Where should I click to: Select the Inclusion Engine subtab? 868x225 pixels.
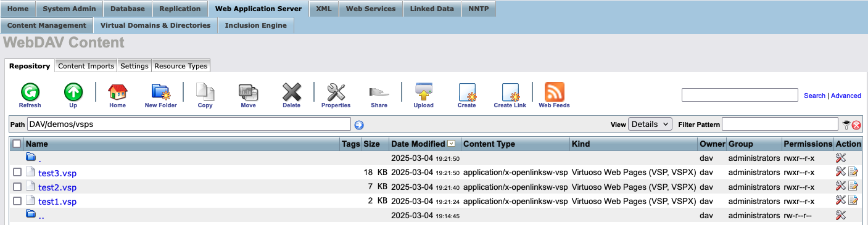(256, 25)
